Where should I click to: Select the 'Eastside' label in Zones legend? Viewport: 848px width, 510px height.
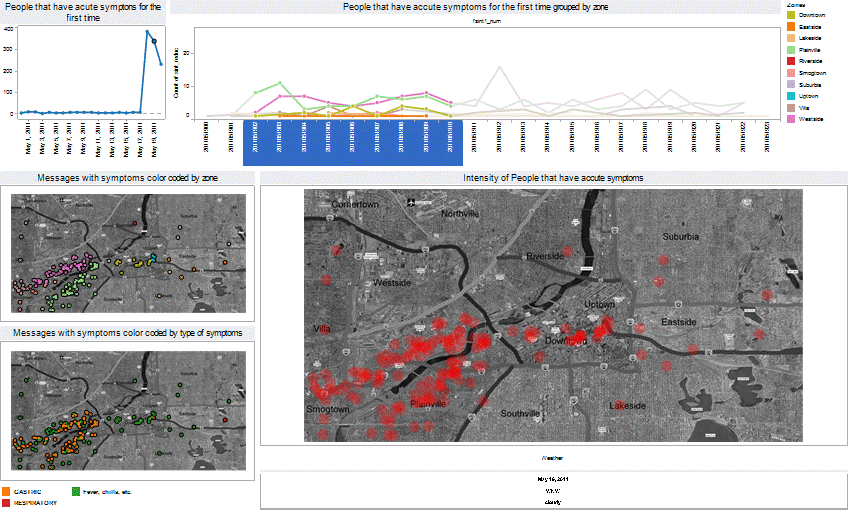pos(810,27)
